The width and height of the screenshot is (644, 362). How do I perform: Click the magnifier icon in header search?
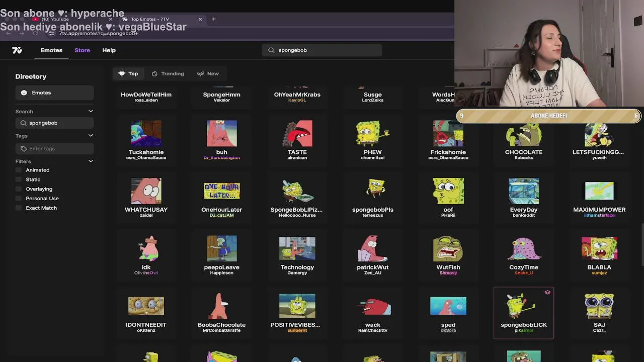click(x=271, y=50)
